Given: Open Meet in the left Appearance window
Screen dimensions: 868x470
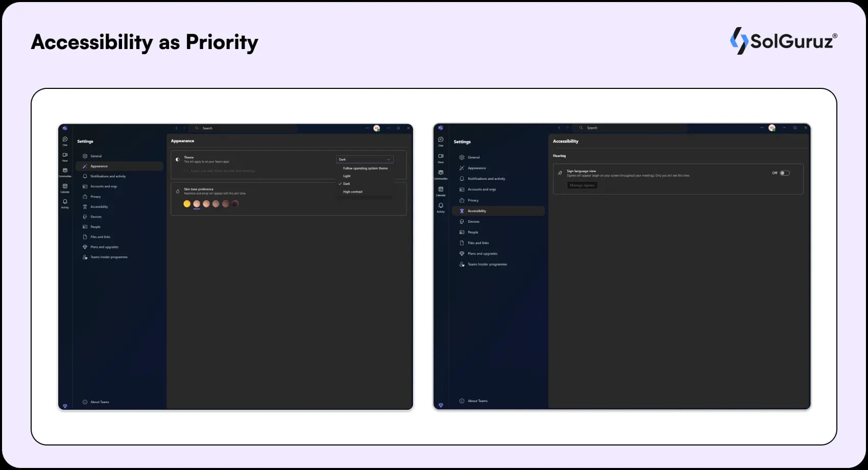Looking at the screenshot, I should (x=65, y=156).
